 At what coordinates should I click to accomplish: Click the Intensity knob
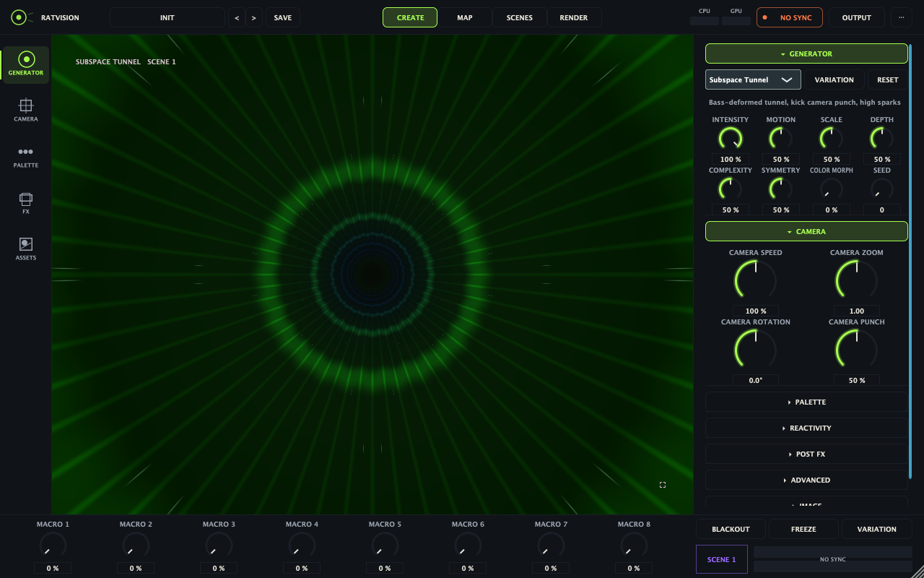pos(731,139)
